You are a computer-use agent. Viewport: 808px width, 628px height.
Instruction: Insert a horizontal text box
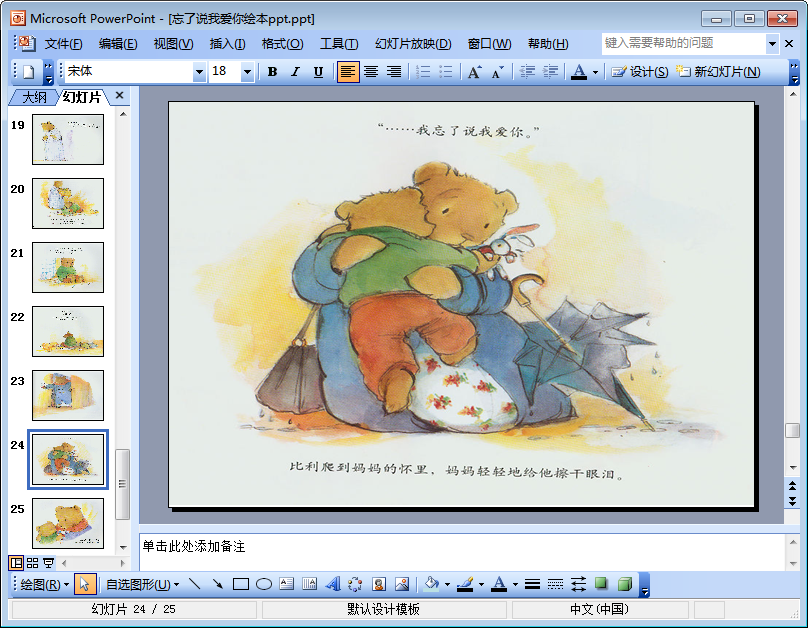pyautogui.click(x=287, y=584)
